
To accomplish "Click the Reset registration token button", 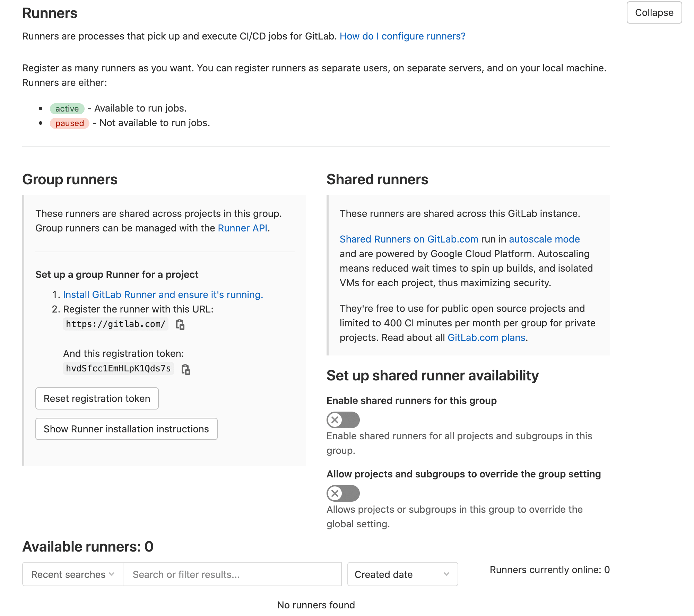I will [97, 398].
